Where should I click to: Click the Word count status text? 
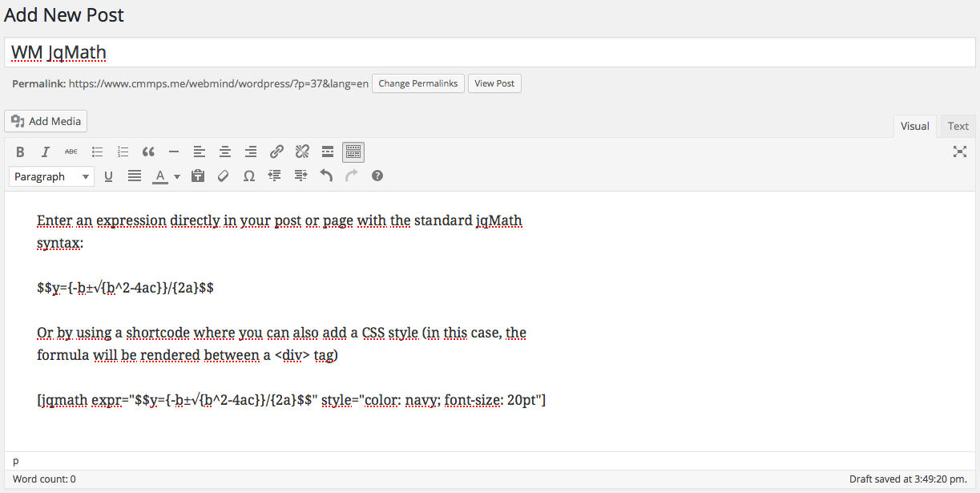click(44, 479)
